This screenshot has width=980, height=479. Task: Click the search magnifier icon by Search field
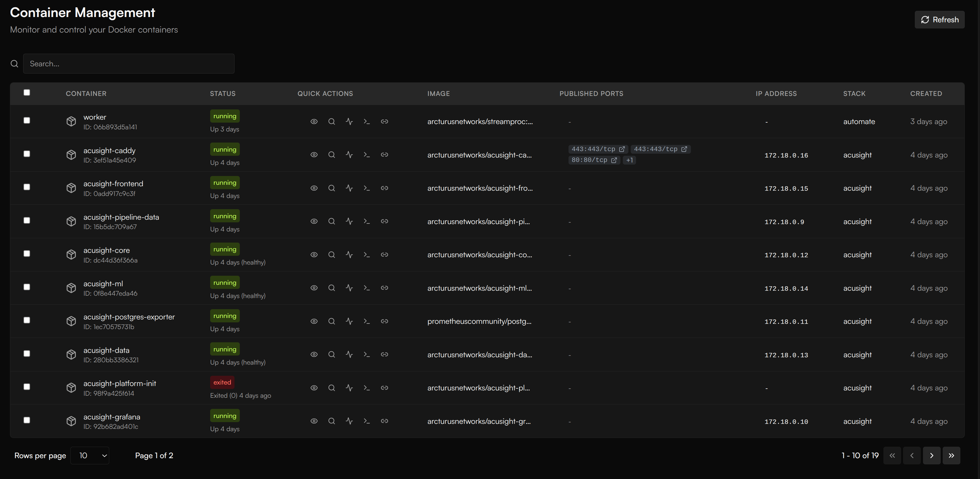pos(14,63)
